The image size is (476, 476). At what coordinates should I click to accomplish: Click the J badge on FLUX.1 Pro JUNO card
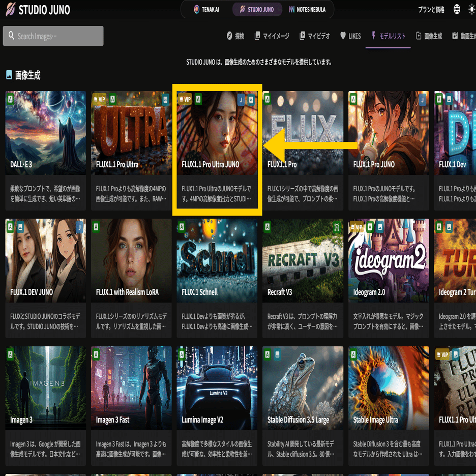pos(422,99)
